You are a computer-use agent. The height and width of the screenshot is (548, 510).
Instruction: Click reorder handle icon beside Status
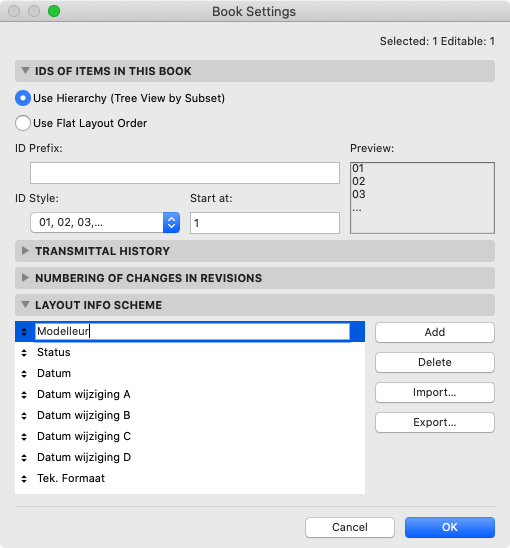(x=24, y=353)
